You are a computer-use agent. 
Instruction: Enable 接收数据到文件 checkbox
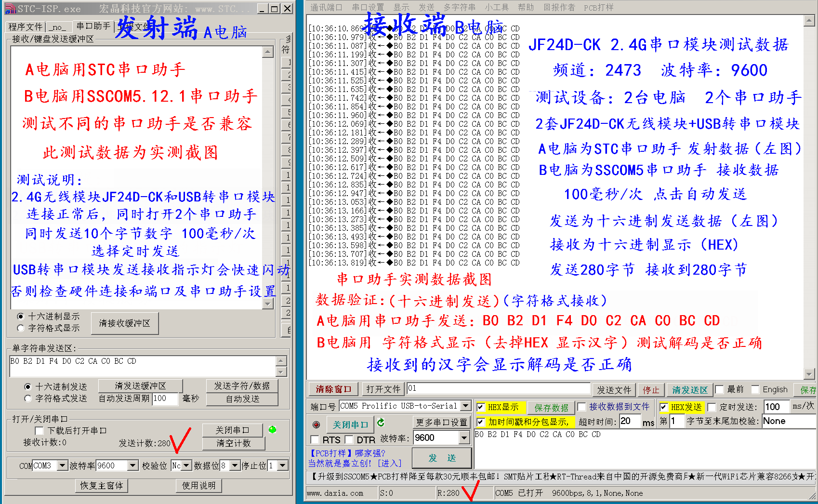pos(581,407)
